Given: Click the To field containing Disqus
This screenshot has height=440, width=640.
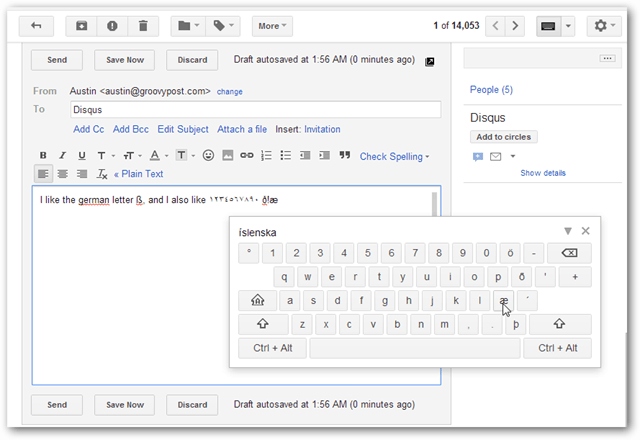Looking at the screenshot, I should tap(256, 109).
